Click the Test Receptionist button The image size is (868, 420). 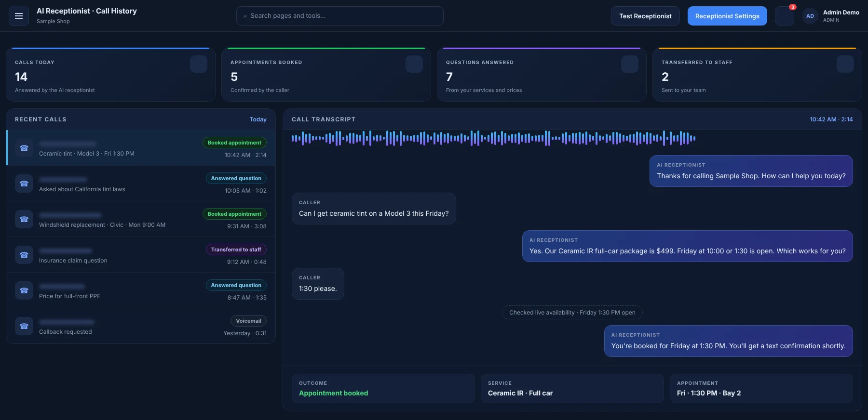click(645, 16)
